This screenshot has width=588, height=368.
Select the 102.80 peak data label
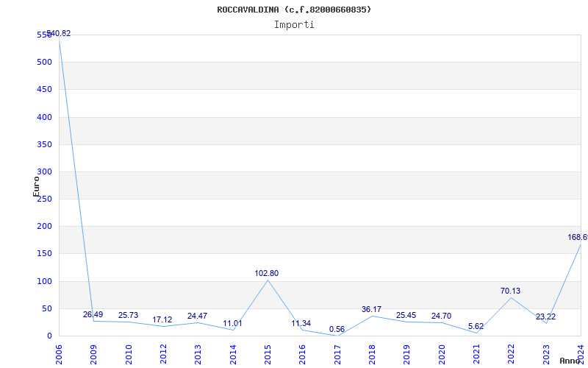267,273
